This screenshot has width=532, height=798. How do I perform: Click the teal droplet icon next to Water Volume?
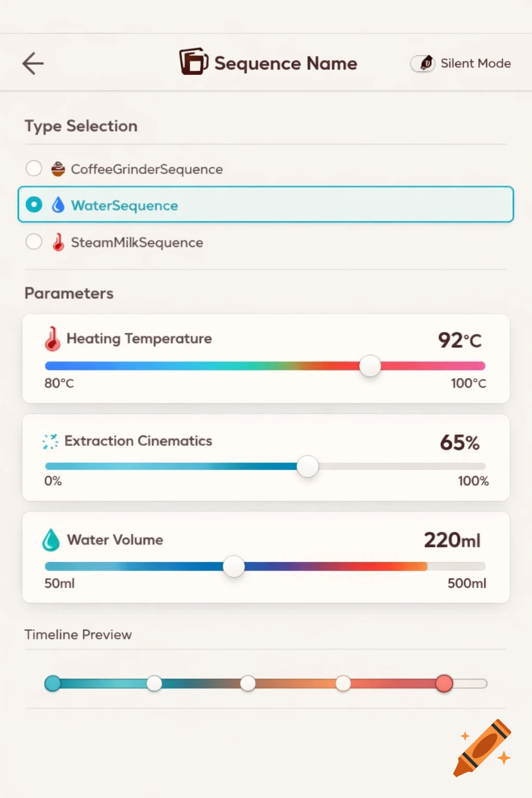pos(51,539)
